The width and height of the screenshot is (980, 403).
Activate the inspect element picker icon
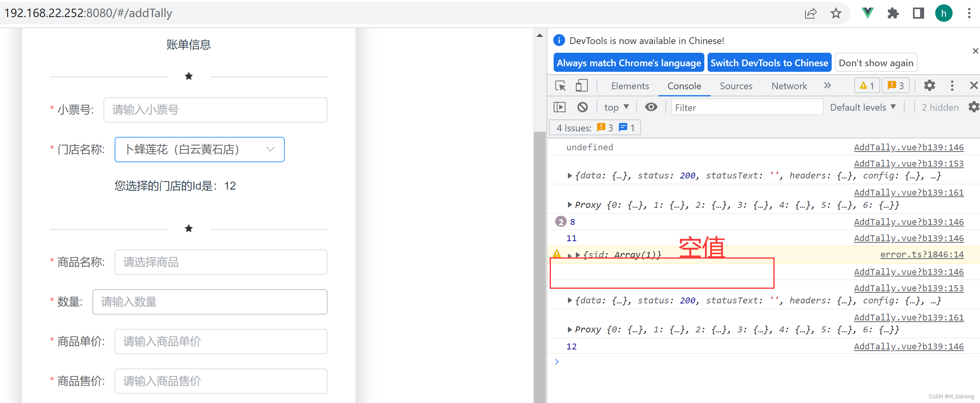pos(560,86)
